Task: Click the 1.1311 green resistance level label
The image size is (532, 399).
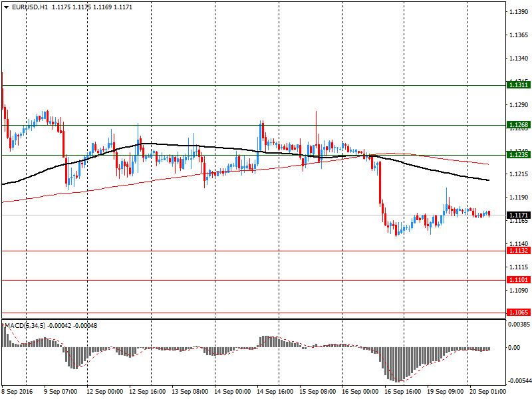Action: pos(519,85)
